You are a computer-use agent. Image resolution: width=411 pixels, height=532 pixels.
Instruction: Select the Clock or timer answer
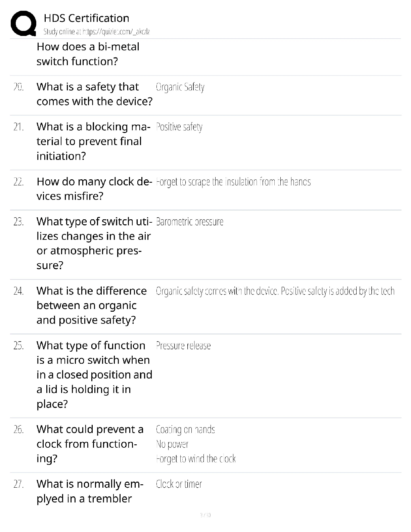coord(179,484)
